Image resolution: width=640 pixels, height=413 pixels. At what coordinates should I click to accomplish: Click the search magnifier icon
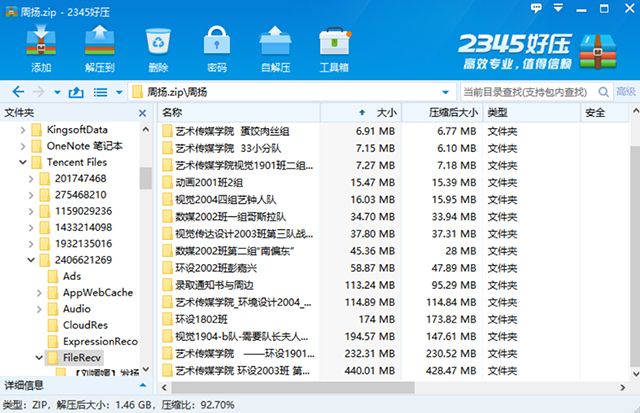coord(596,92)
